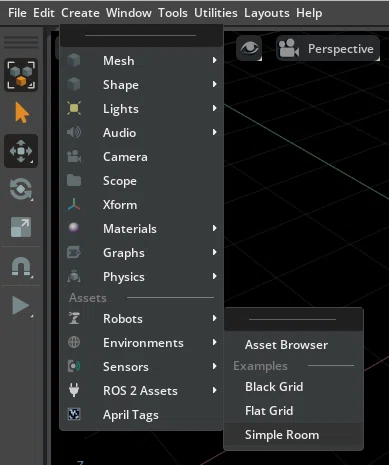This screenshot has height=465, width=389.
Task: Click the Physics icon
Action: click(74, 276)
